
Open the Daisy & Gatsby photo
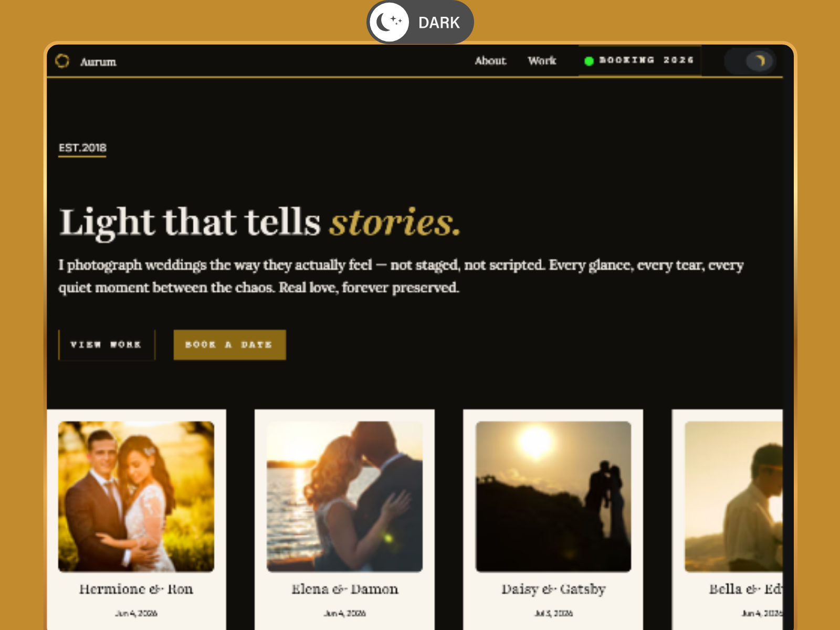point(553,496)
